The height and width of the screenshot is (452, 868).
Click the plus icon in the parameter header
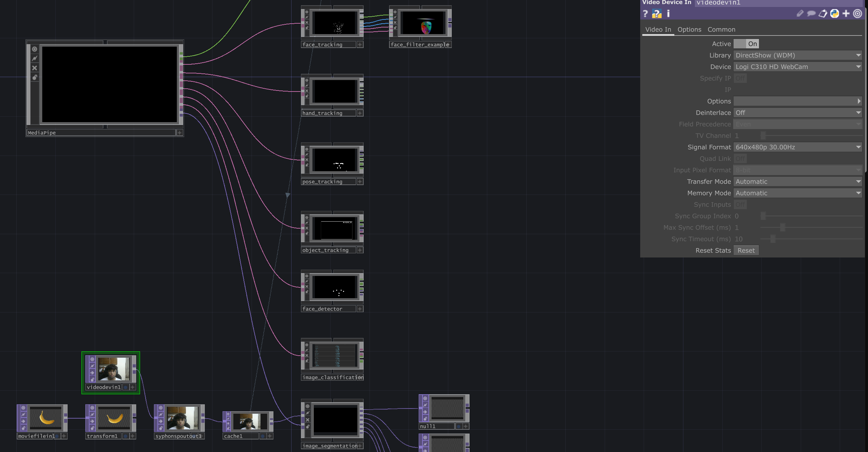(846, 14)
